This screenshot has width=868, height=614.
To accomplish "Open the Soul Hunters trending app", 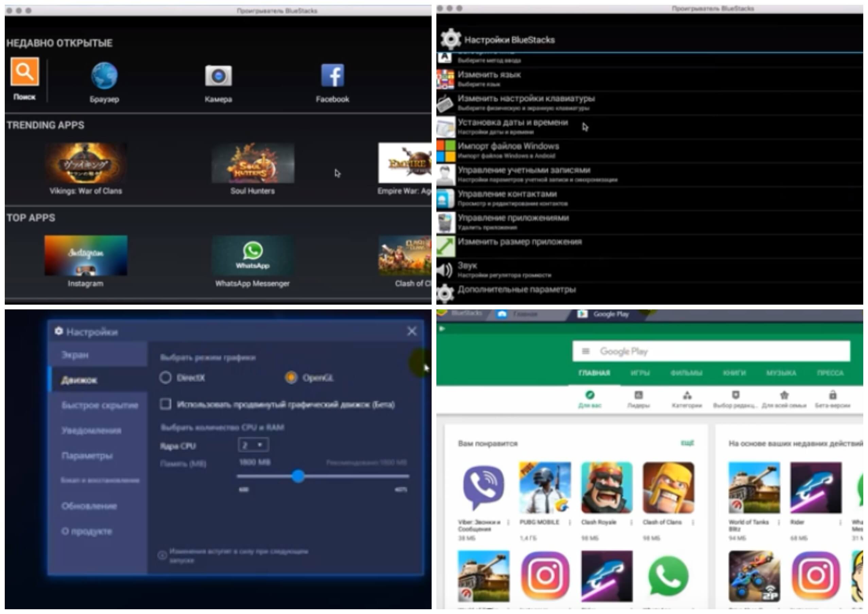I will pos(253,163).
